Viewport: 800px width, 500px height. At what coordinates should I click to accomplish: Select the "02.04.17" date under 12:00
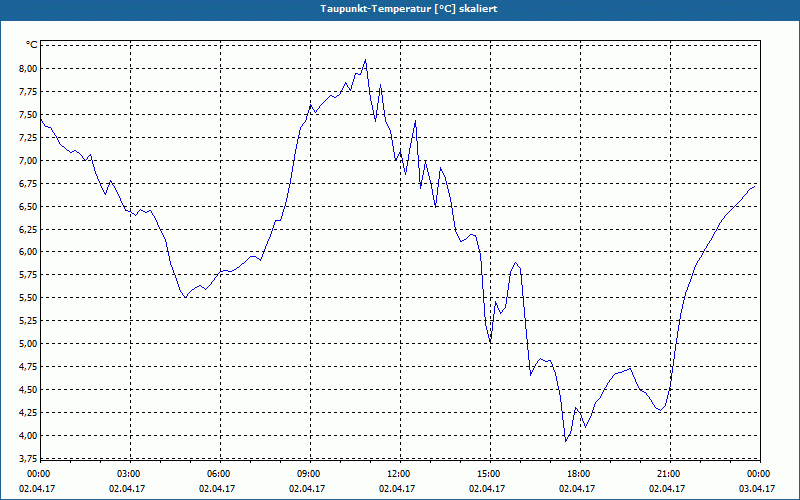click(x=396, y=489)
